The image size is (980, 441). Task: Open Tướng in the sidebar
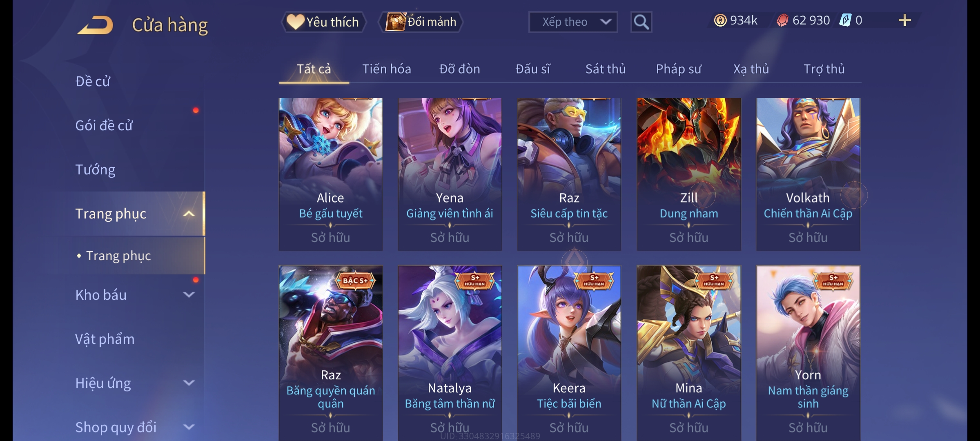pos(95,169)
